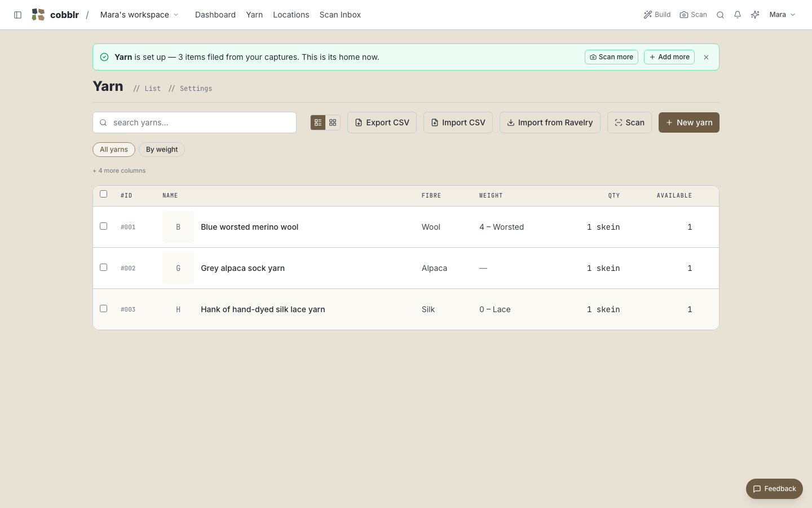812x508 pixels.
Task: Click the Scan button beside New yarn
Action: point(629,122)
